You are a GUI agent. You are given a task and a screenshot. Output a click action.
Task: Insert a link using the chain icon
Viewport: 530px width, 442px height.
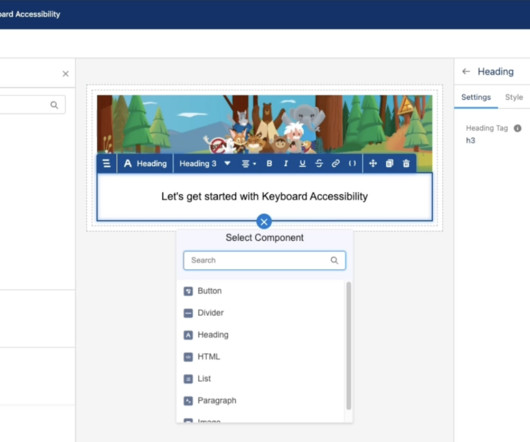pos(335,164)
